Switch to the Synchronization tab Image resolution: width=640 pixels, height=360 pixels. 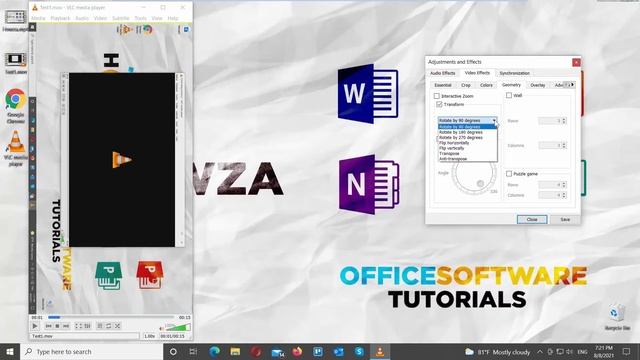click(515, 73)
